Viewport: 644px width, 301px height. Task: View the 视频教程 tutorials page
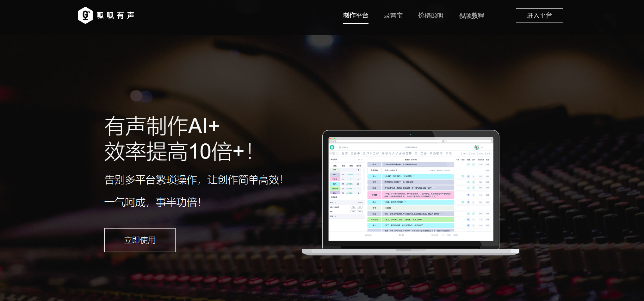coord(471,16)
